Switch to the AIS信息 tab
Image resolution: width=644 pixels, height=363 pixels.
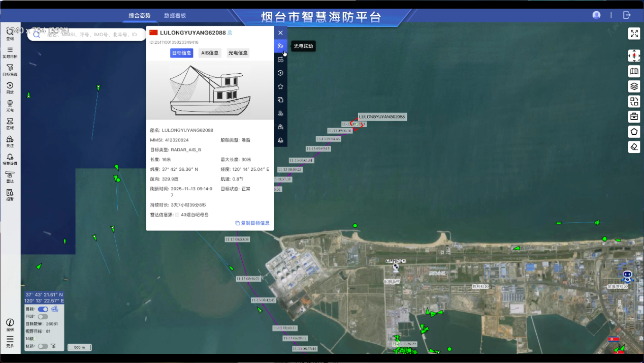pyautogui.click(x=210, y=53)
